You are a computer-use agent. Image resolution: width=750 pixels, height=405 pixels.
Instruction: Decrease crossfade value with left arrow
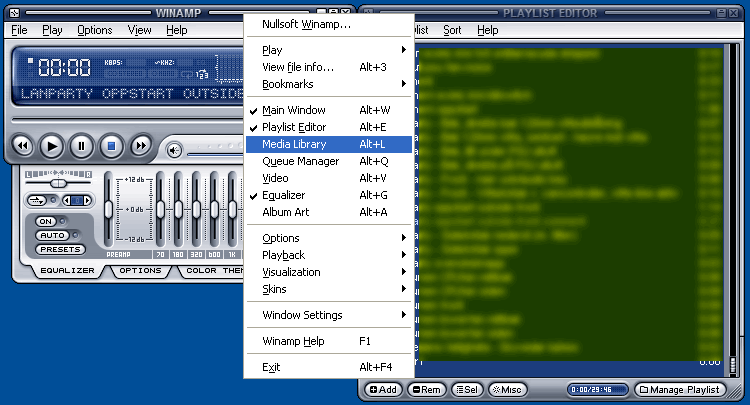coord(66,200)
